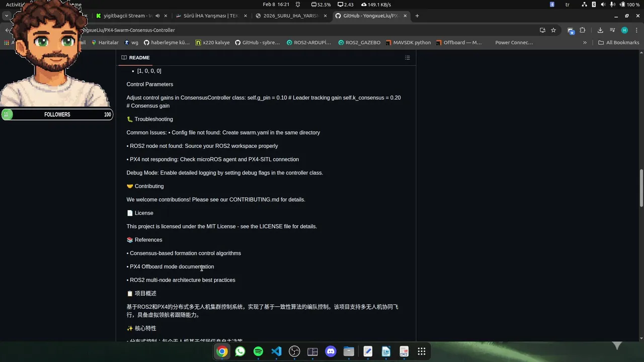Close the GitHub - YongxueLiu tab
Viewport: 644px width, 362px height.
point(405,16)
